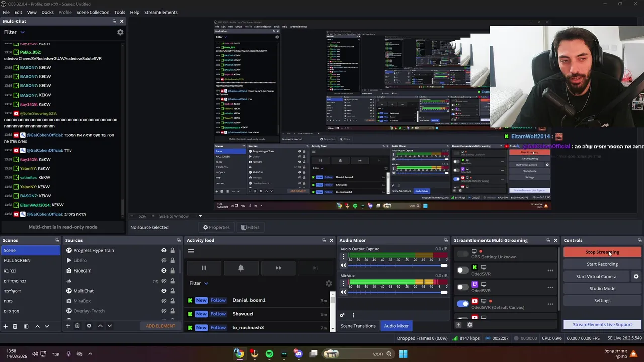Viewport: 644px width, 362px height.
Task: Remove selected source with trash icon
Action: [x=77, y=326]
